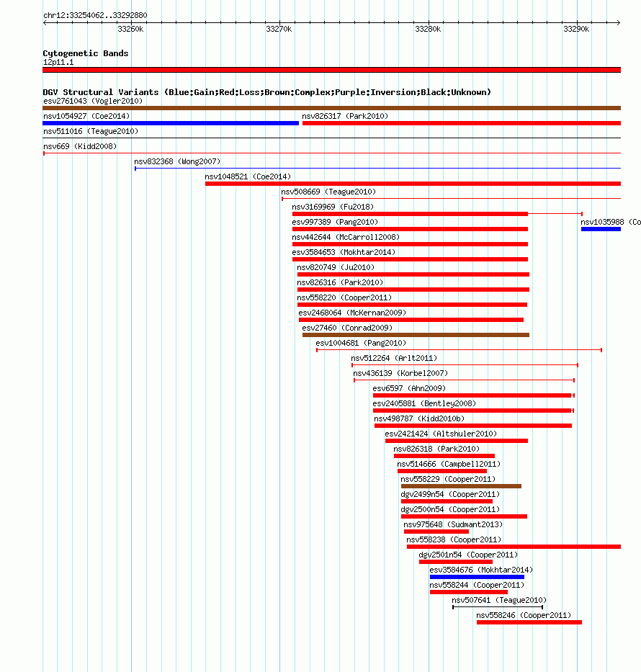Click the esv2761043 (Vogler2010) variant label
The height and width of the screenshot is (672, 641).
[93, 101]
